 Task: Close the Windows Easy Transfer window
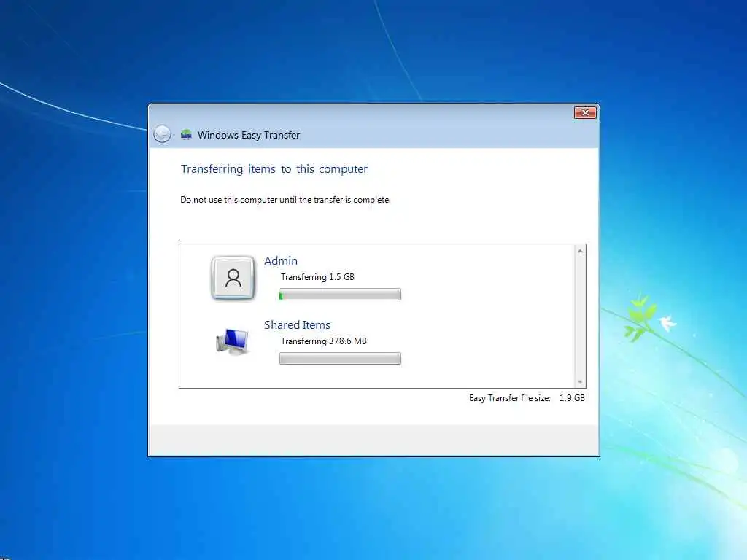coord(585,112)
